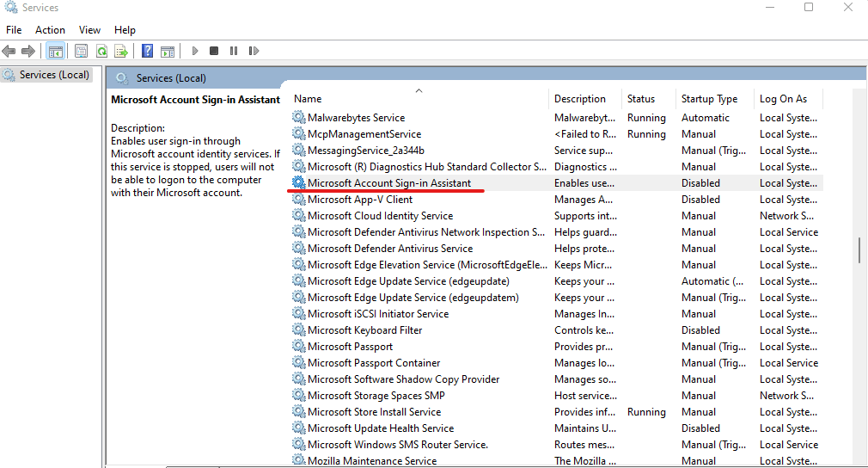Click gear icon of Microsoft Cloud Identity Service
Screen dimensions: 868x468
pos(299,215)
